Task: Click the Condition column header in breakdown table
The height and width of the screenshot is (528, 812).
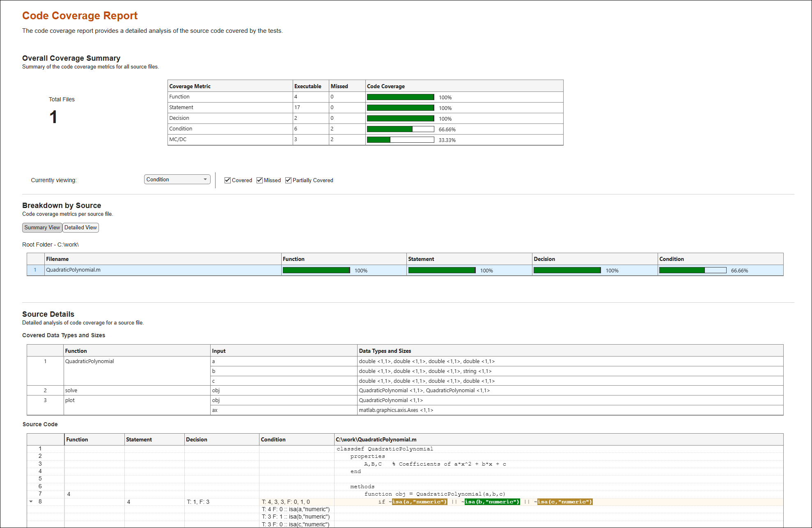Action: (720, 259)
